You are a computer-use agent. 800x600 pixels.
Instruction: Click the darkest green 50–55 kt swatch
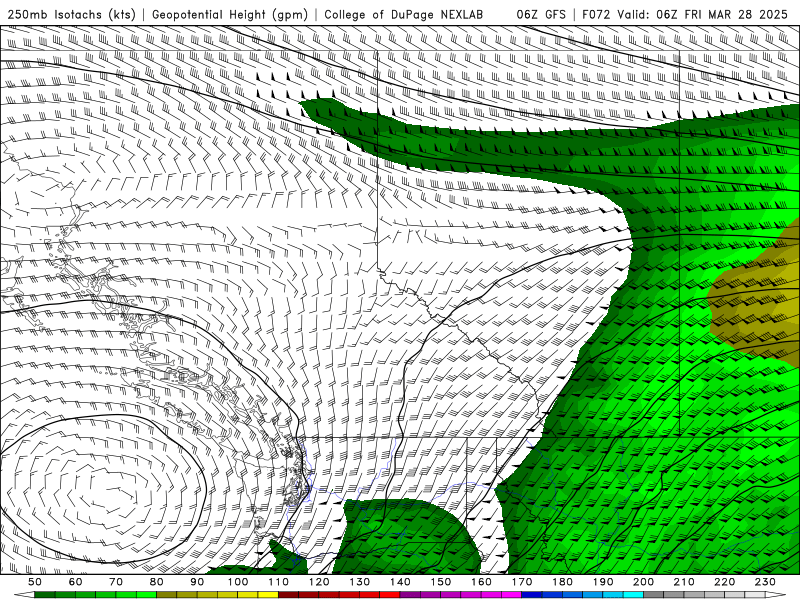[x=44, y=594]
